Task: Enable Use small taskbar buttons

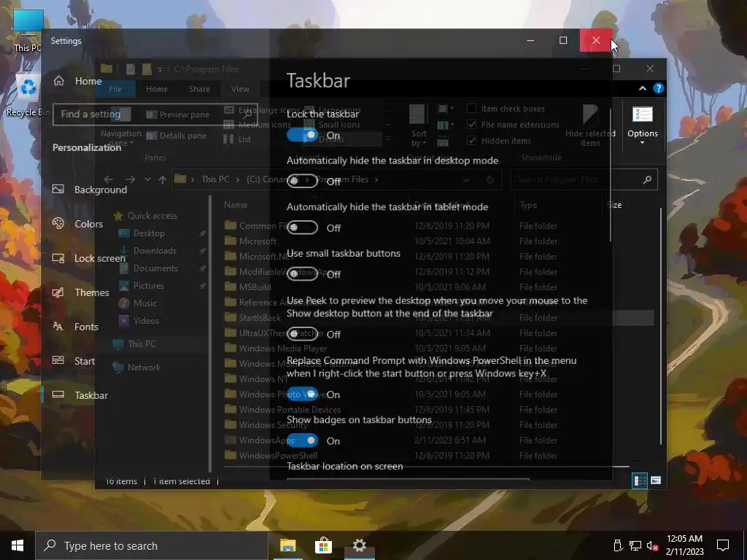Action: coord(303,274)
